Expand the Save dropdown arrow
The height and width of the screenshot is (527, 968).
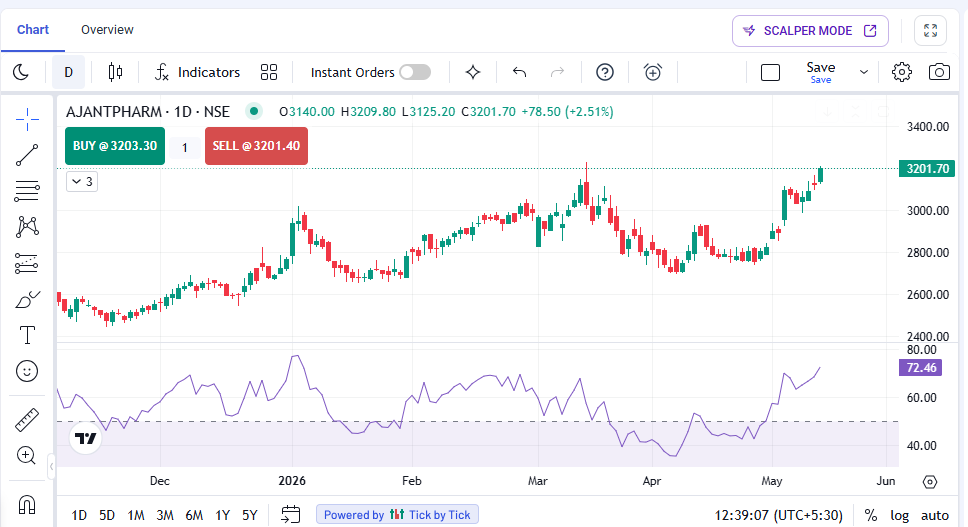[864, 72]
